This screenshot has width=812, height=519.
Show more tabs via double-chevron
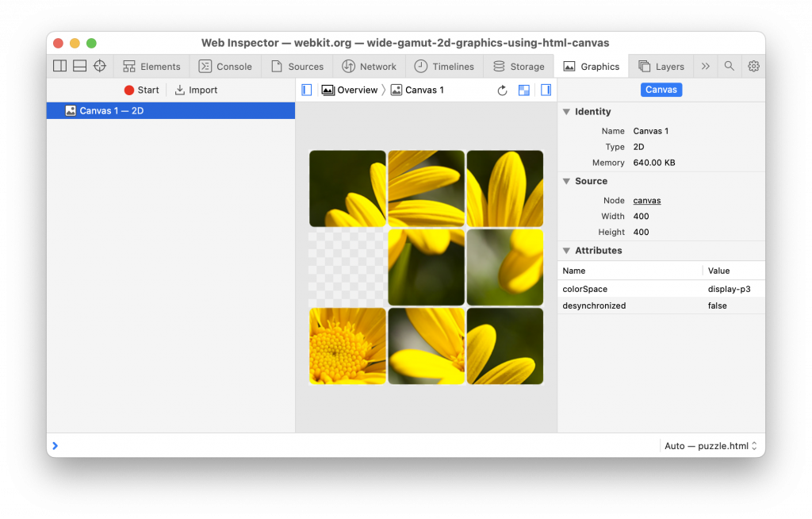point(705,66)
